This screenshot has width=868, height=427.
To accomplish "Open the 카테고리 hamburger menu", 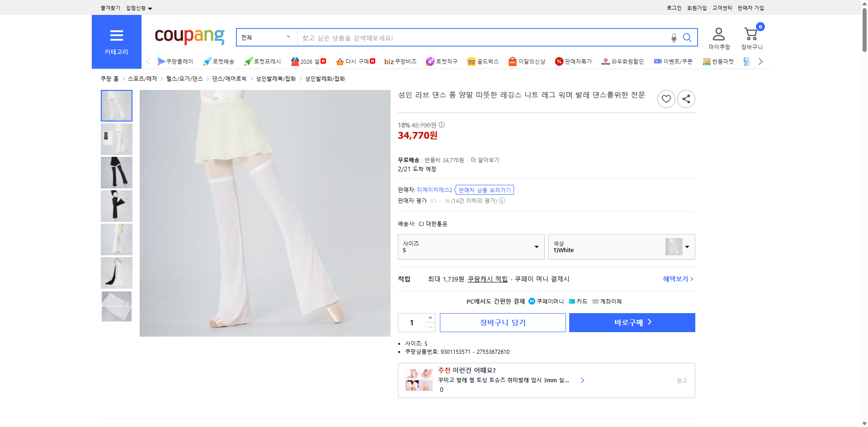I will click(x=116, y=36).
